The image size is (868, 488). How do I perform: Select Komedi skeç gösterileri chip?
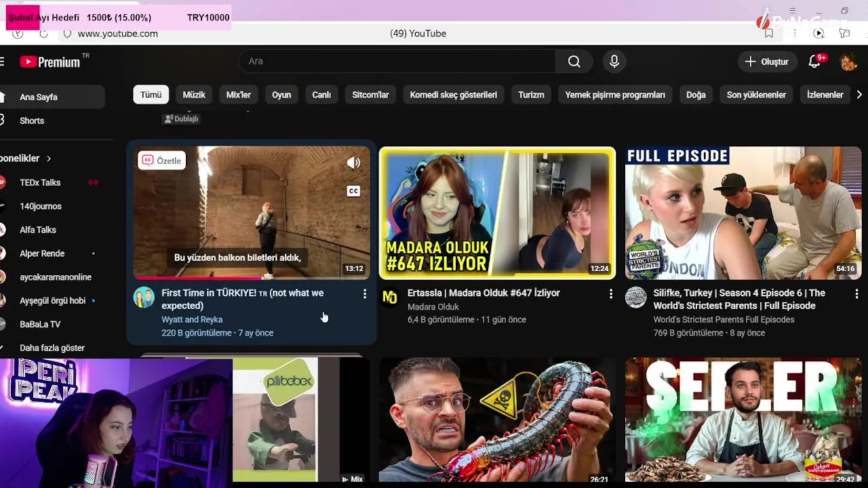coord(454,95)
